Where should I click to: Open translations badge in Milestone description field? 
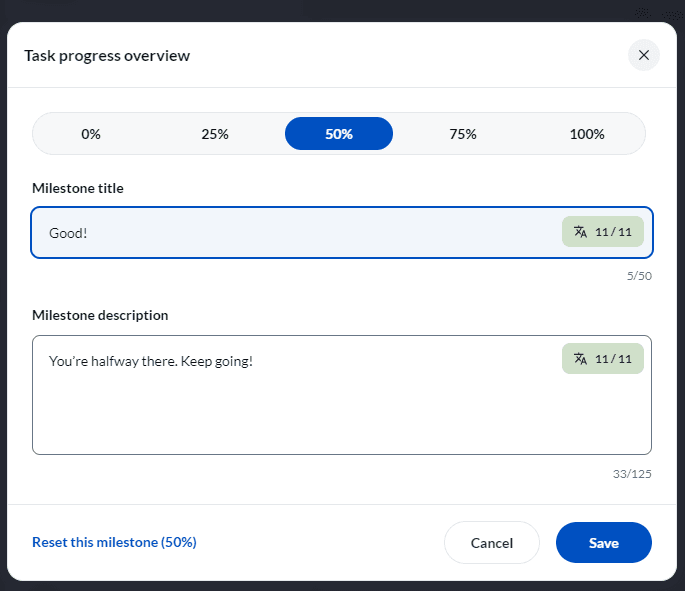click(602, 359)
